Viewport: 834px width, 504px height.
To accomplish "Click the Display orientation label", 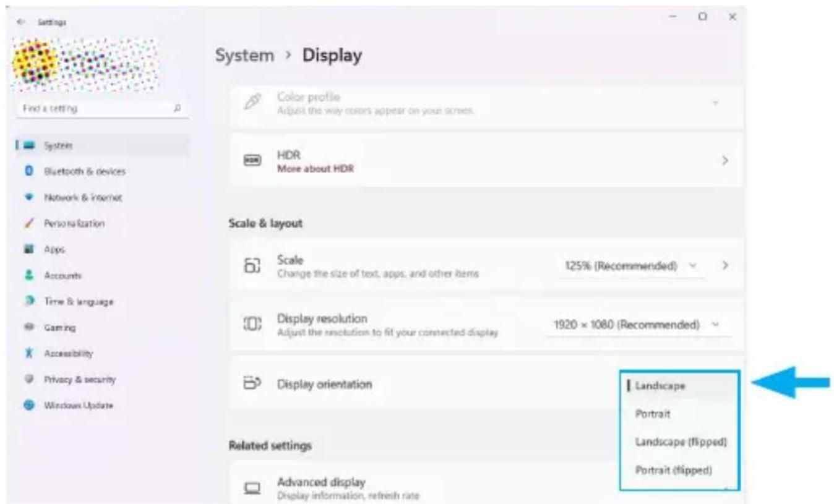I will point(324,384).
